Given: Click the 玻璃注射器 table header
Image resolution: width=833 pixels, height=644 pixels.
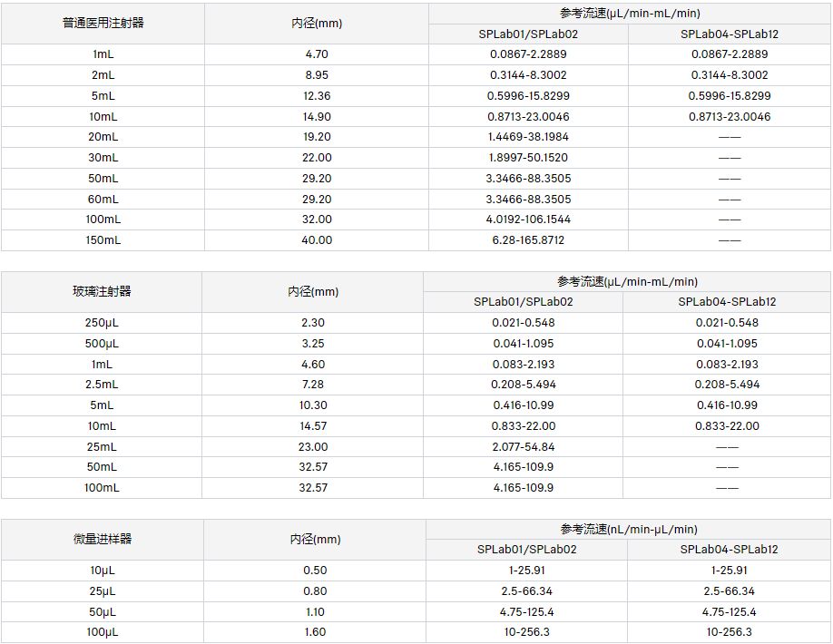Looking at the screenshot, I should [102, 291].
